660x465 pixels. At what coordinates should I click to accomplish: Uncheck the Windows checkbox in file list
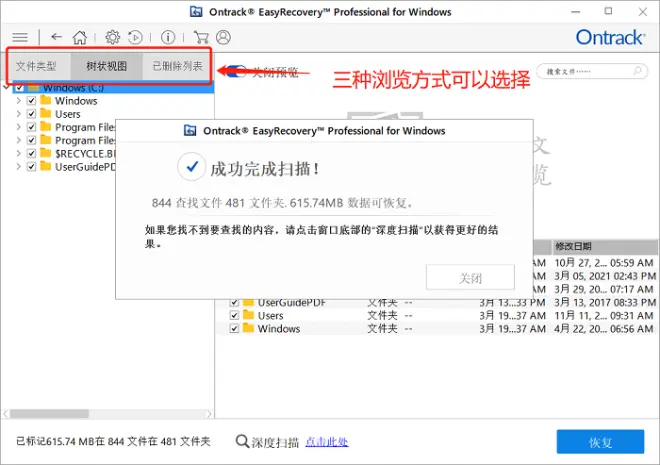coord(234,328)
